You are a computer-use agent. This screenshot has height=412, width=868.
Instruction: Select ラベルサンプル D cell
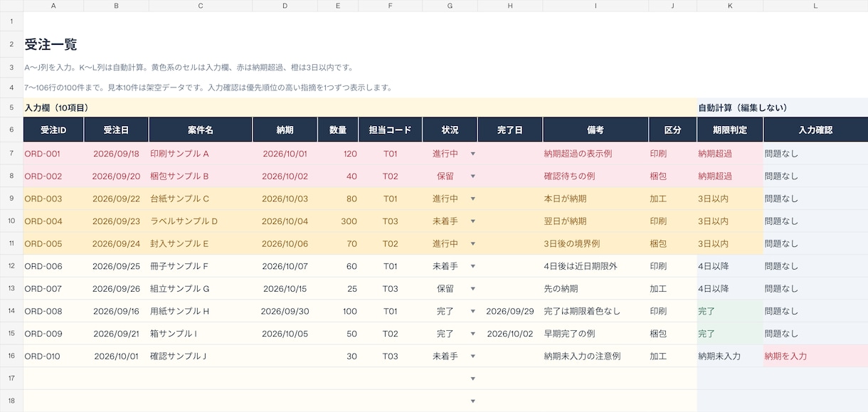[x=201, y=221]
